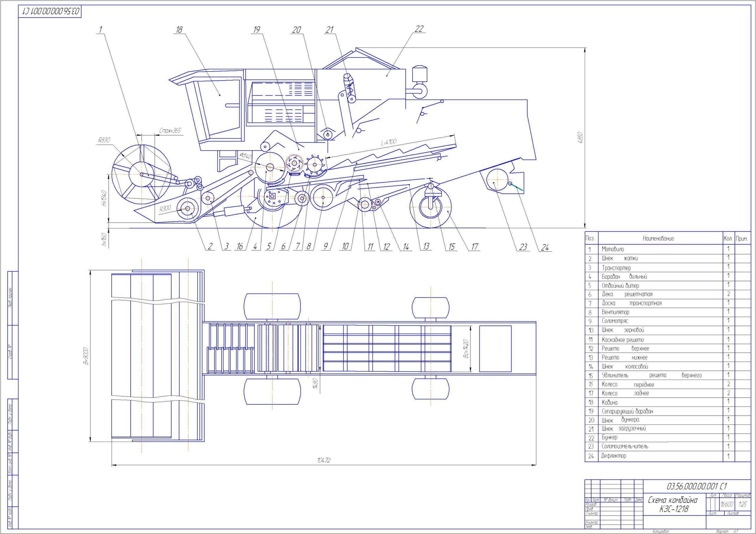Image resolution: width=756 pixels, height=534 pixels.
Task: Click the 'Вентилятор' table row
Action: (668, 312)
